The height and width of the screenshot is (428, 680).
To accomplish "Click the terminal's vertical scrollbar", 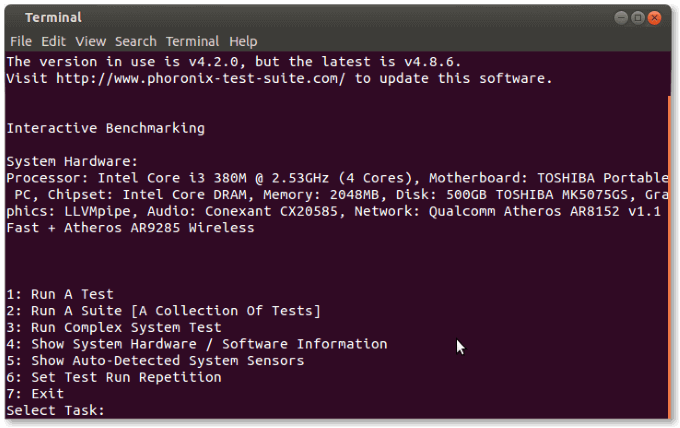I will tap(669, 250).
